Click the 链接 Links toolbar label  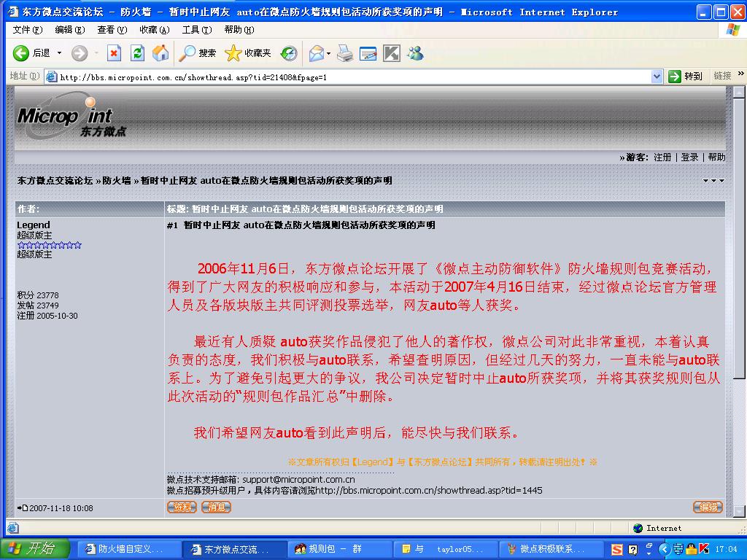point(722,76)
